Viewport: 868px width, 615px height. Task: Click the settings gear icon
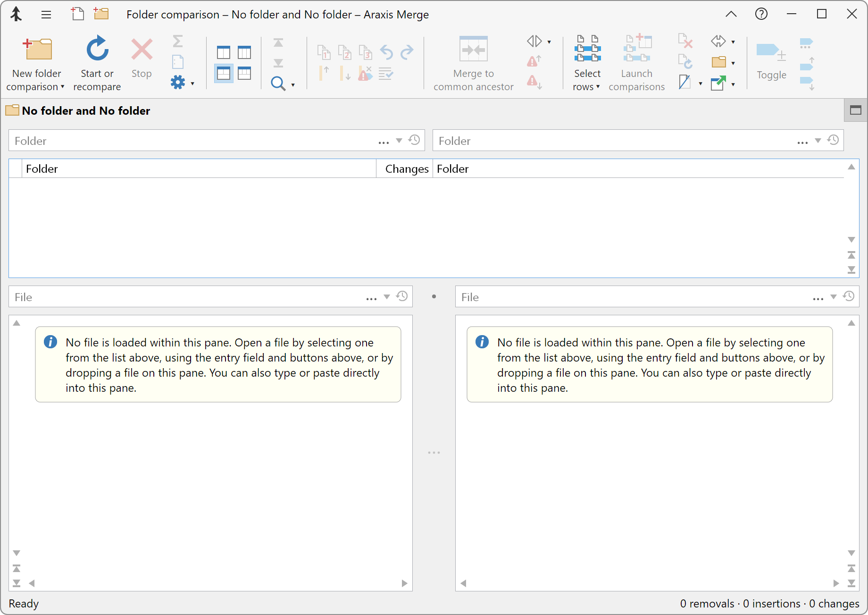(x=178, y=82)
